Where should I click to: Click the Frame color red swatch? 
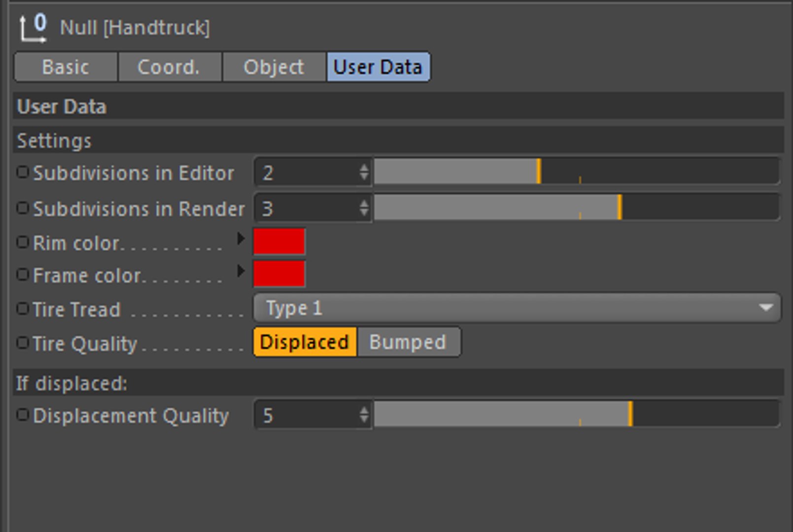[x=279, y=274]
